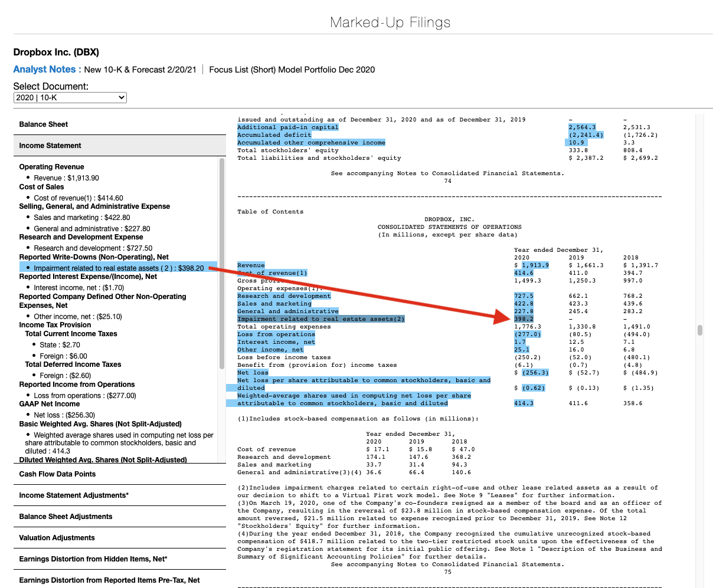Click highlighted 414.3 weighted-average shares value
The height and width of the screenshot is (588, 713).
[524, 403]
